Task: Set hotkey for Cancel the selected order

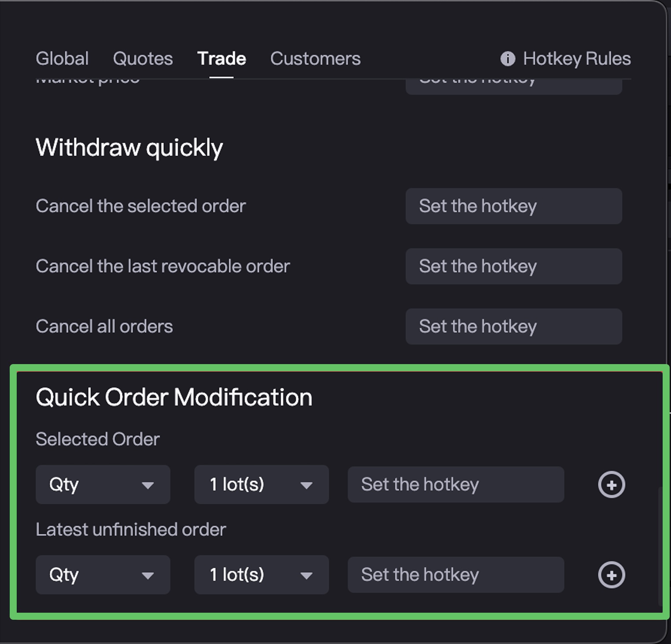Action: (514, 206)
